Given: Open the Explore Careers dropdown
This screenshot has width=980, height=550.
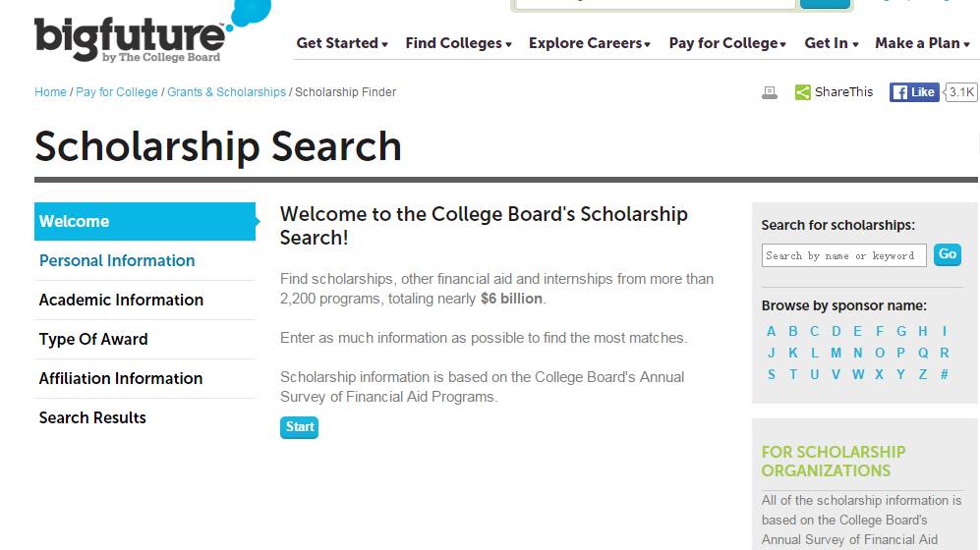Looking at the screenshot, I should 590,43.
